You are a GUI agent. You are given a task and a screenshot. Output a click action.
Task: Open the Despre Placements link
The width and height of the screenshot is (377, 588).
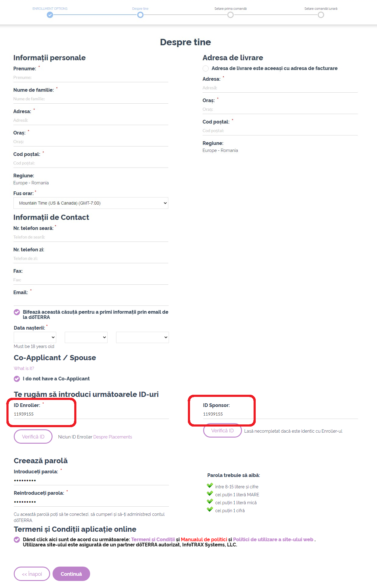click(x=113, y=437)
